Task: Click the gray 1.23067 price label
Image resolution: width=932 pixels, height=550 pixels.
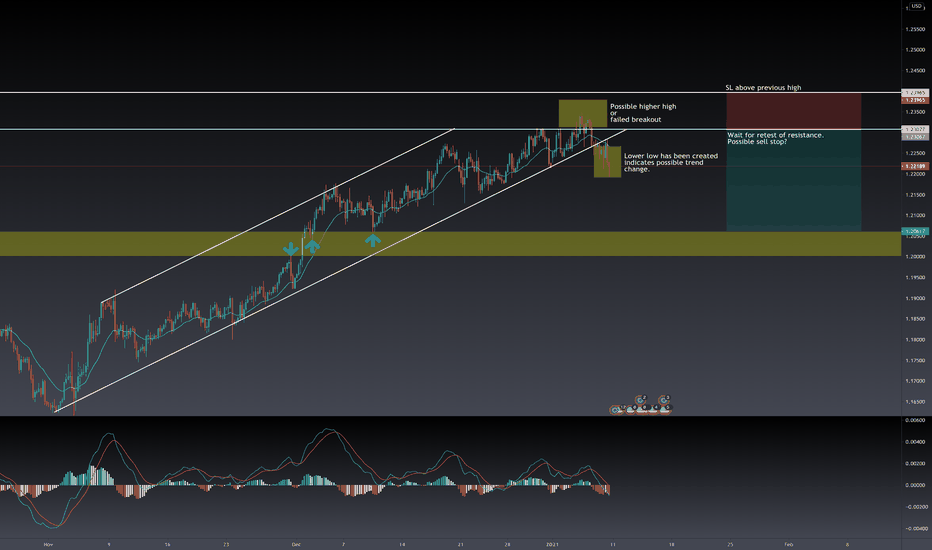Action: coord(915,137)
